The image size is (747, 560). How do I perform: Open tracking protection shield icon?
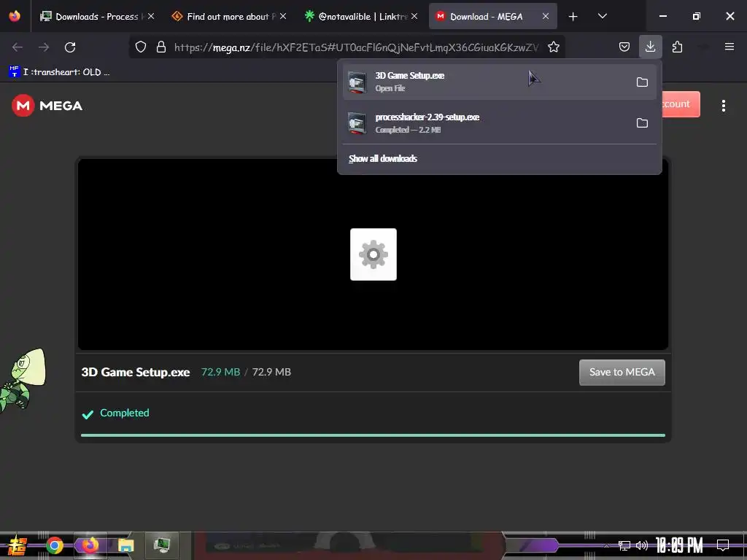(x=141, y=47)
